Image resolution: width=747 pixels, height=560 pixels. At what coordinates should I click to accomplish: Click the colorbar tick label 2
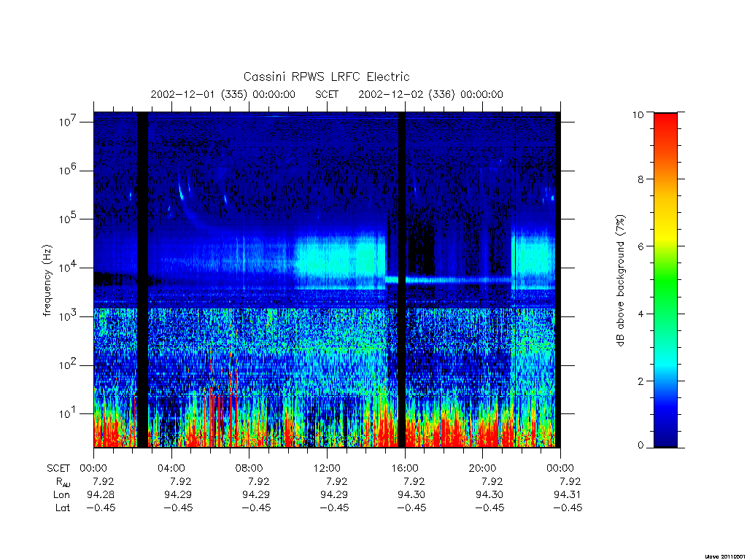coord(640,381)
